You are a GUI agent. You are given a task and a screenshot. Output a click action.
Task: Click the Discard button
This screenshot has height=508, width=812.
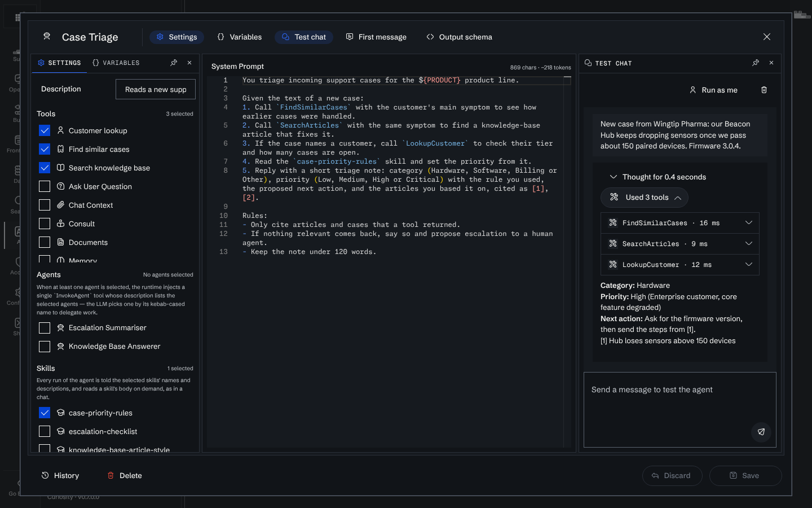pyautogui.click(x=672, y=476)
